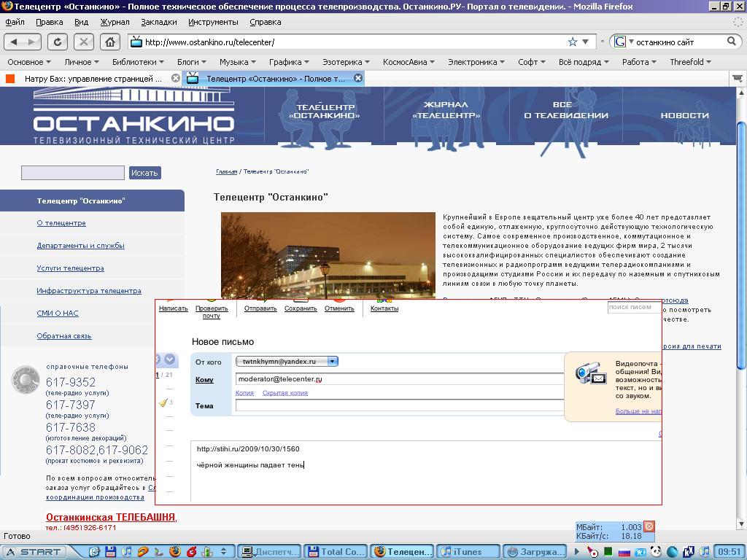Open the Инструменты menu
Image resolution: width=747 pixels, height=560 pixels.
tap(213, 22)
